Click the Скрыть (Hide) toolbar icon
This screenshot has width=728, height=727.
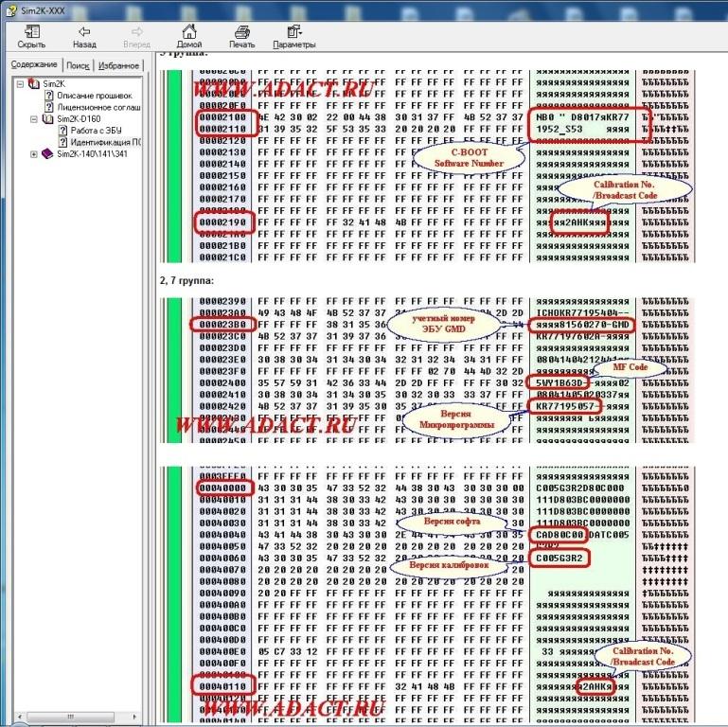point(31,32)
